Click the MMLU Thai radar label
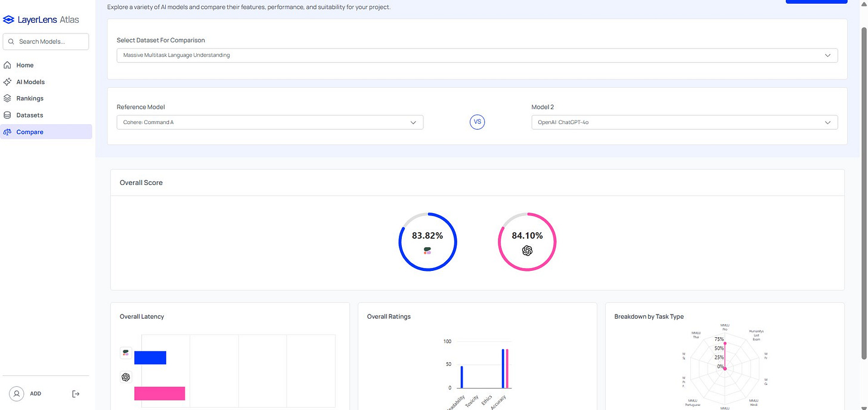The width and height of the screenshot is (868, 410). click(696, 335)
